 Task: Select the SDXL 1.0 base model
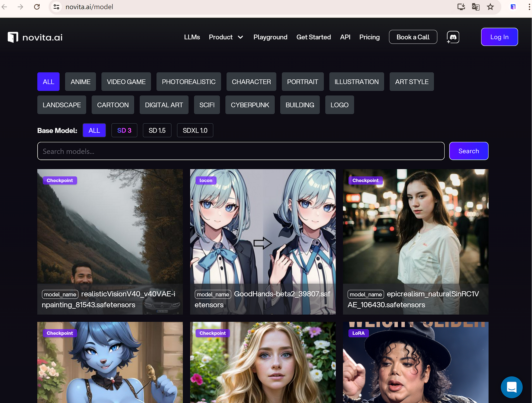pos(195,131)
